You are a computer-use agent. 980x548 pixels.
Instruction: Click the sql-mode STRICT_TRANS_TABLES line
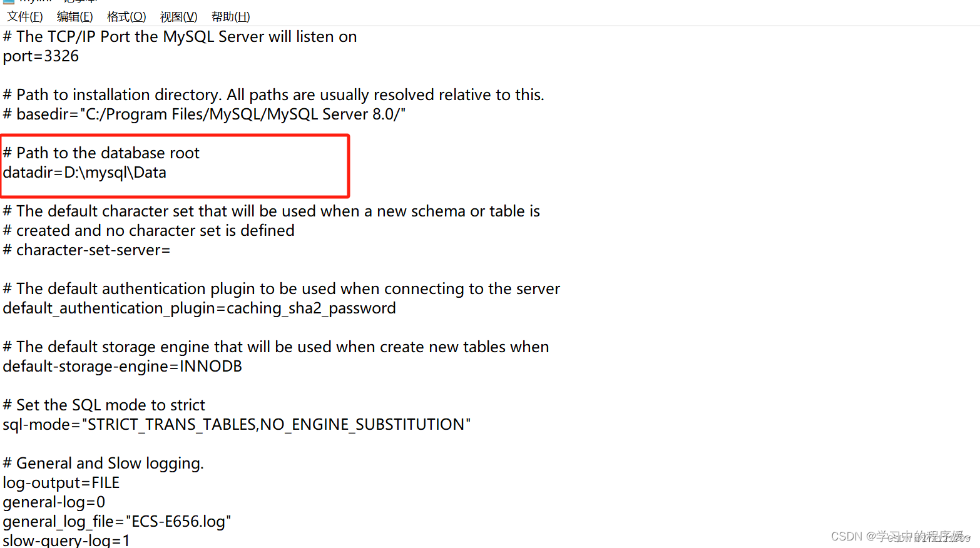click(237, 424)
